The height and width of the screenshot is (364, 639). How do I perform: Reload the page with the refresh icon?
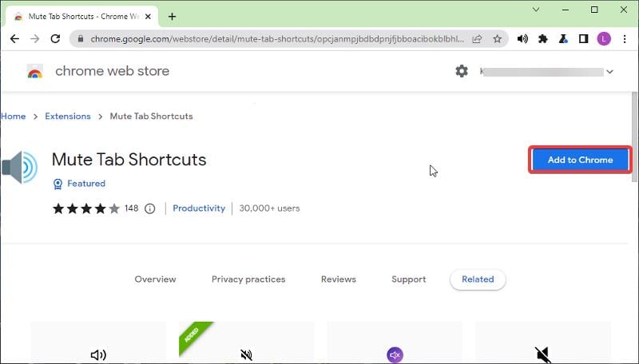click(55, 38)
